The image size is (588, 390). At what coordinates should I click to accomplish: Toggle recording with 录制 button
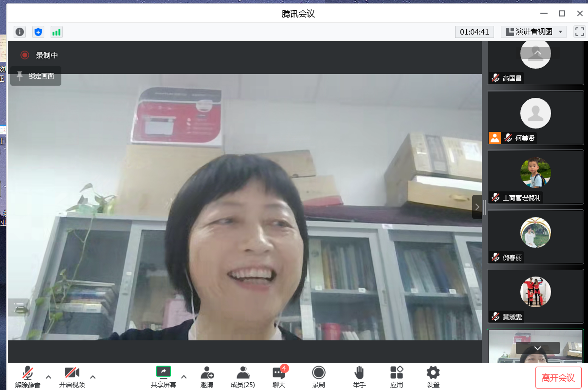[319, 377]
